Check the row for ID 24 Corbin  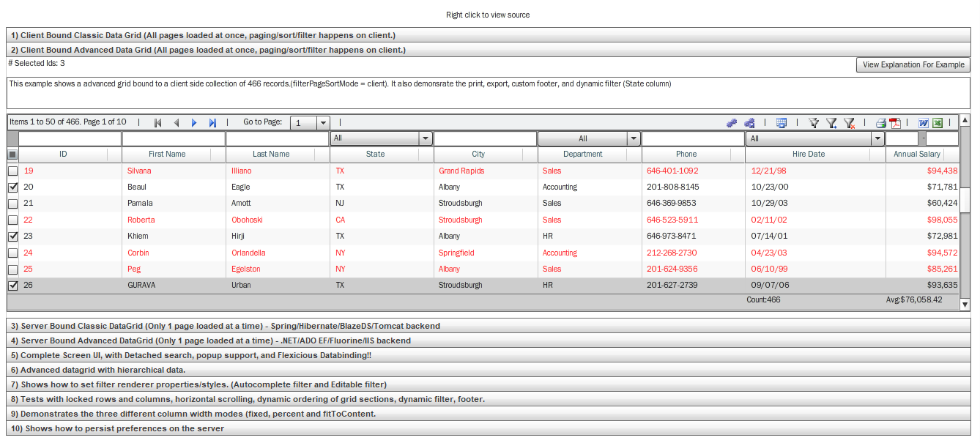pos(12,253)
